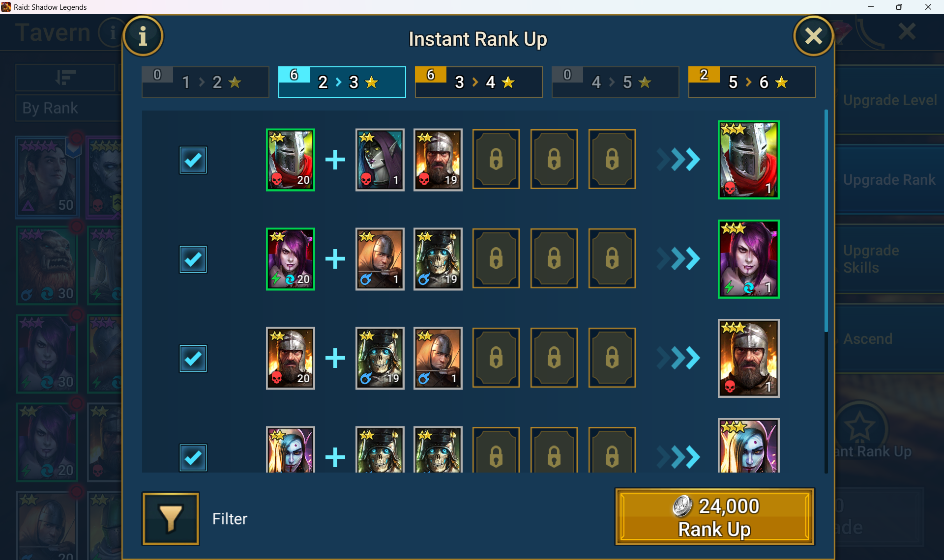Viewport: 944px width, 560px height.
Task: Click the helmeted knight champion level 20
Action: click(x=291, y=160)
